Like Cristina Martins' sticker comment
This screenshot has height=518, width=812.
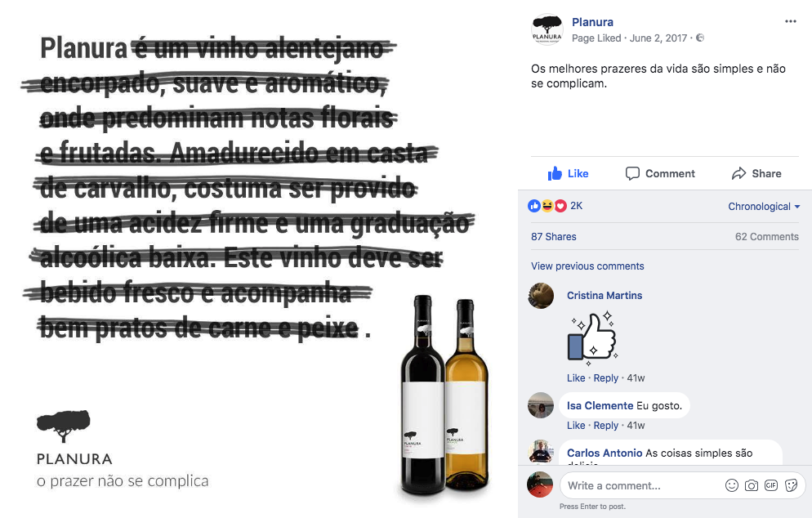[576, 378]
